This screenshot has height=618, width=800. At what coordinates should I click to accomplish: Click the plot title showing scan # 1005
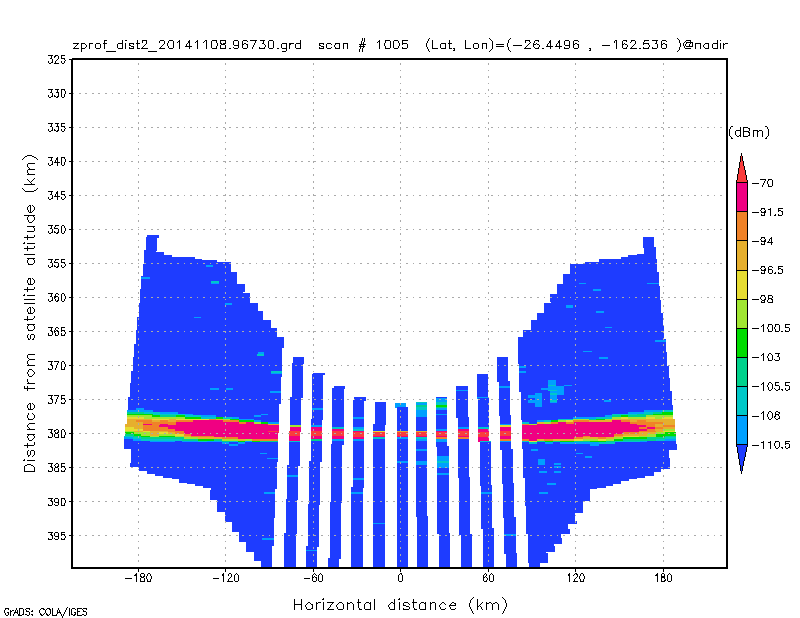coord(399,45)
